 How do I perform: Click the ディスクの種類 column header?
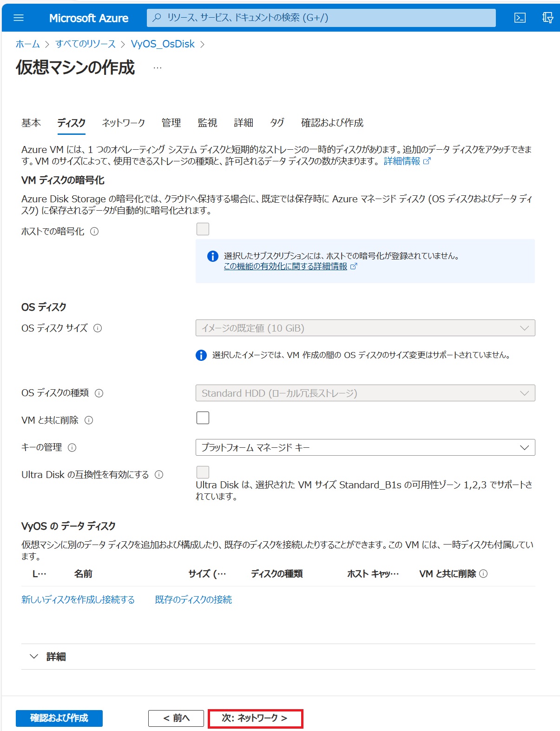(x=277, y=574)
